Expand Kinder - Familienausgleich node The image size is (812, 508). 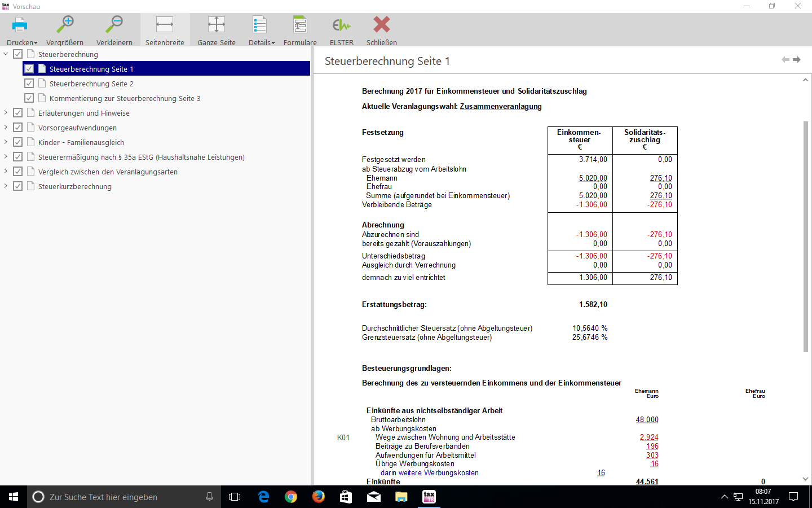[x=6, y=142]
